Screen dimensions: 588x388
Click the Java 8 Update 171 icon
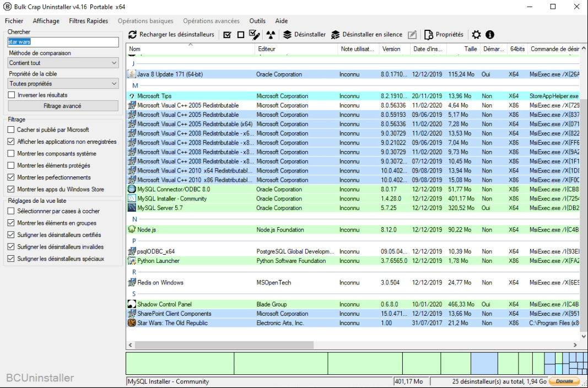[132, 74]
